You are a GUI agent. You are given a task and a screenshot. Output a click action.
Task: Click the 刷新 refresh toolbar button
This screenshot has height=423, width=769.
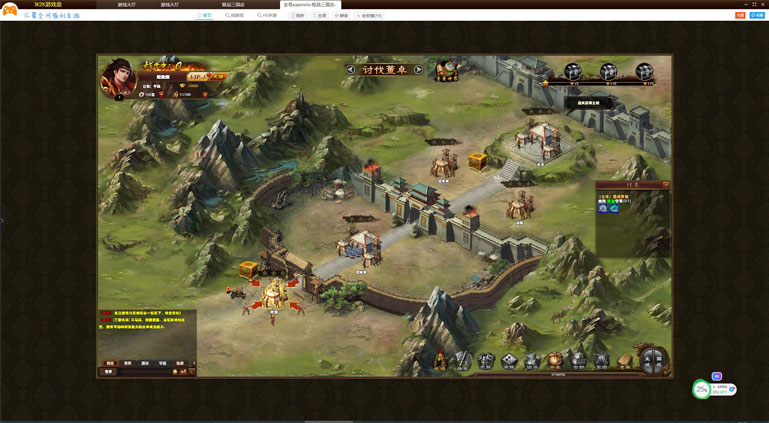(297, 16)
